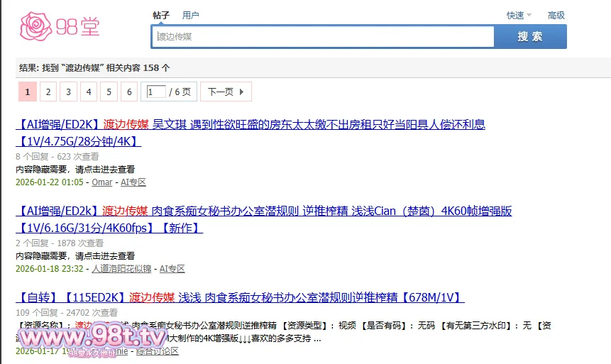Go to results page 3
This screenshot has width=611, height=364.
pyautogui.click(x=68, y=92)
